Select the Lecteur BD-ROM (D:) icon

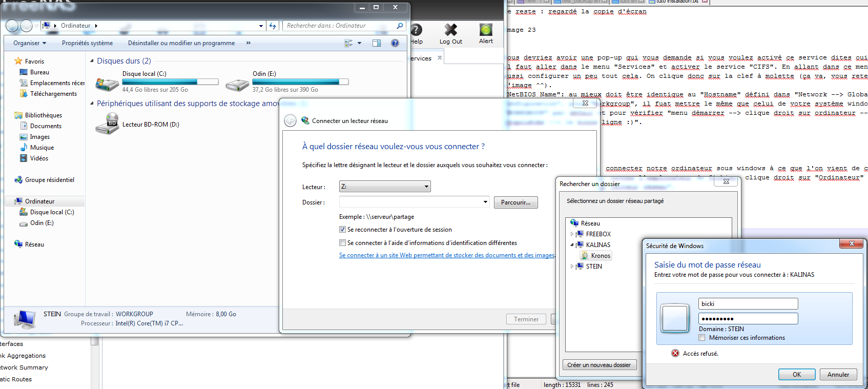(107, 124)
